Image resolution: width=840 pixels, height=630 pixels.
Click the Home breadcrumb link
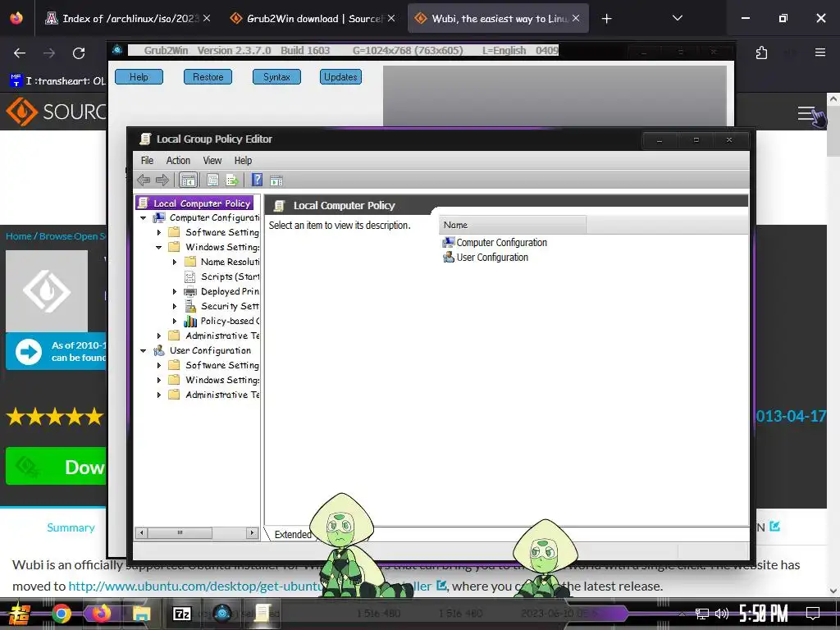(19, 236)
